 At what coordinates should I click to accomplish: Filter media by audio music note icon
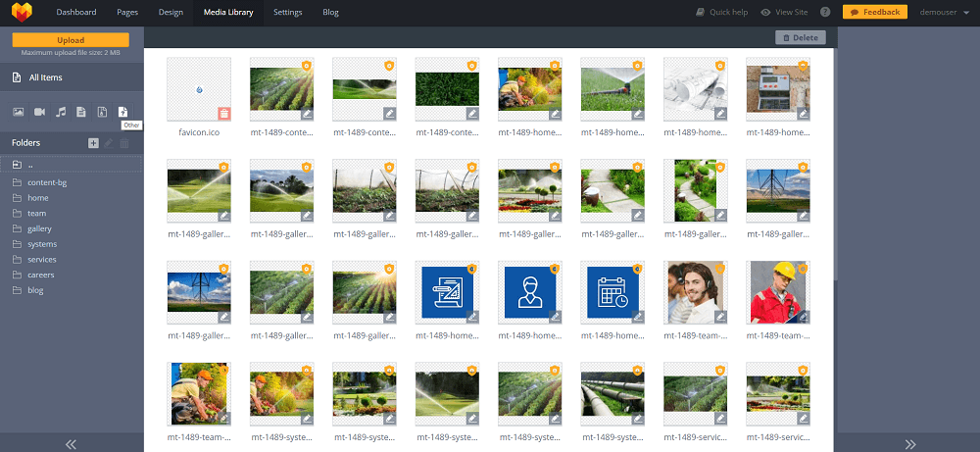click(61, 112)
